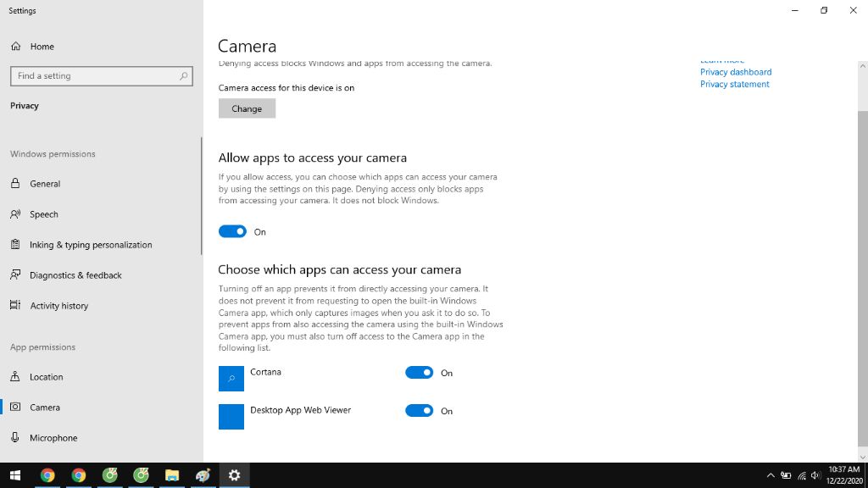Close the Settings window
Image resolution: width=868 pixels, height=488 pixels.
853,10
